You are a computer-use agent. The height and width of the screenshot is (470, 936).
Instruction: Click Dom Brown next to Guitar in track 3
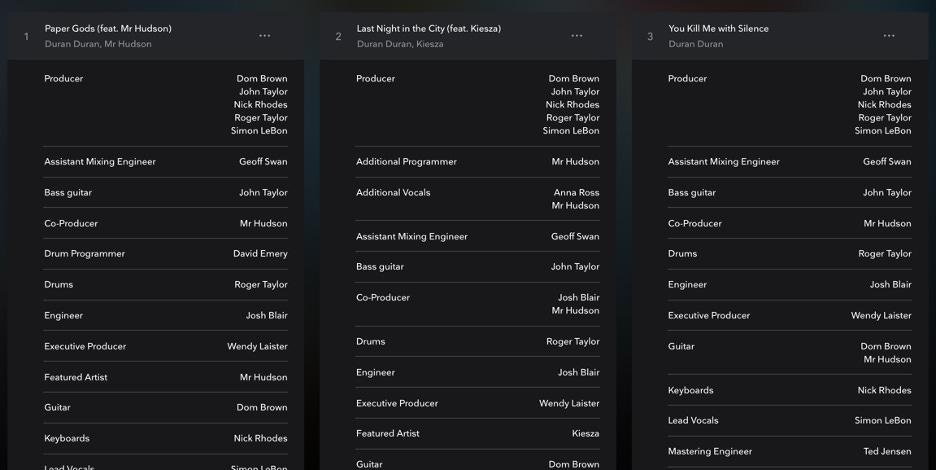(x=885, y=346)
